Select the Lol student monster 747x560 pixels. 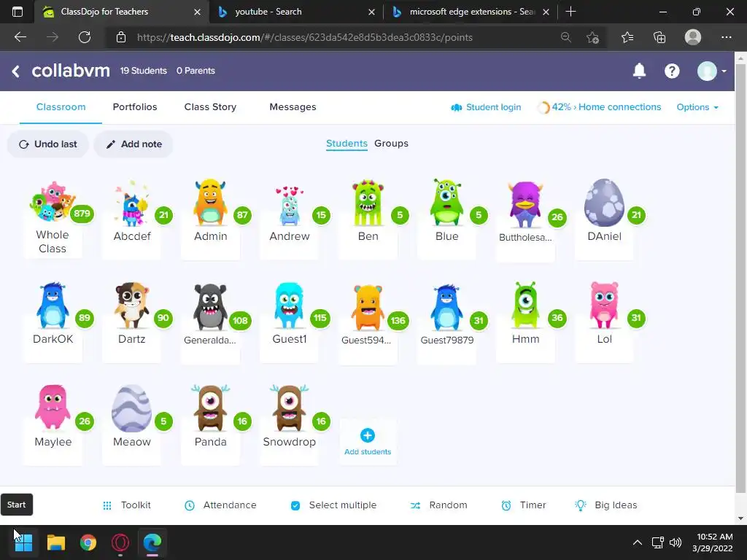604,306
